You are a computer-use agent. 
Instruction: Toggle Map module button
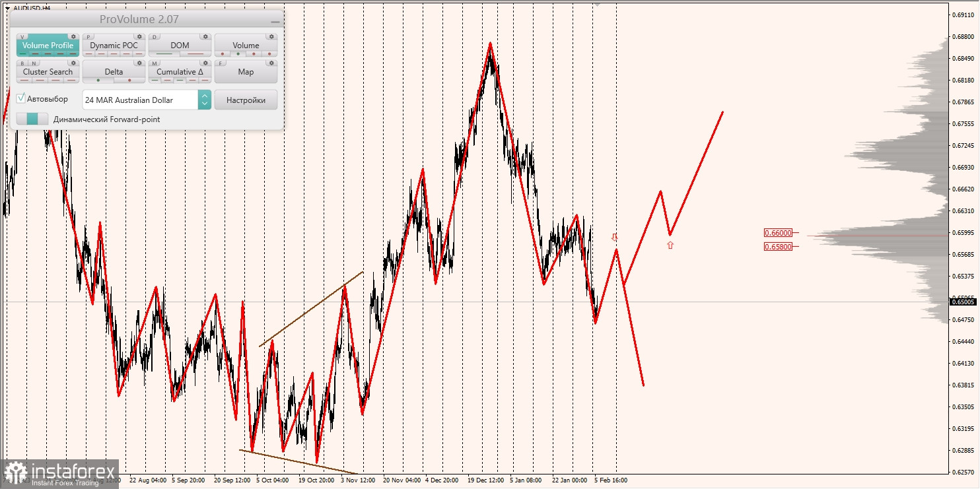(246, 72)
